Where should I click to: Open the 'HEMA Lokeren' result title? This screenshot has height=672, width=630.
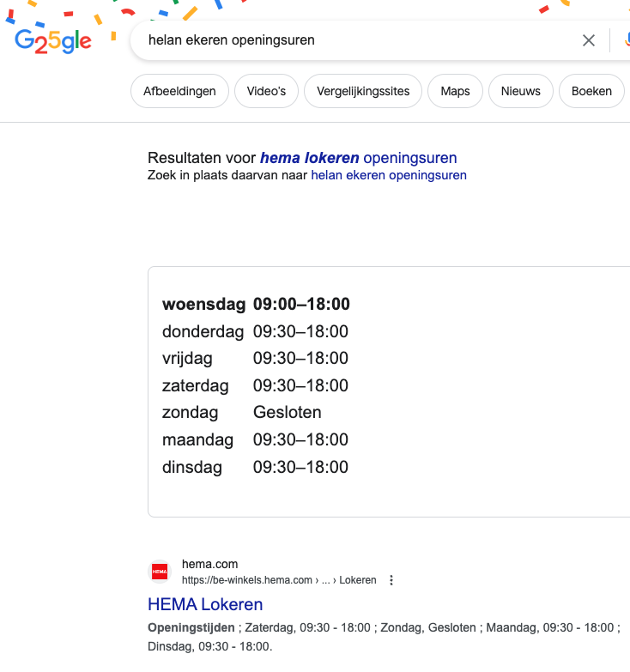[x=205, y=604]
